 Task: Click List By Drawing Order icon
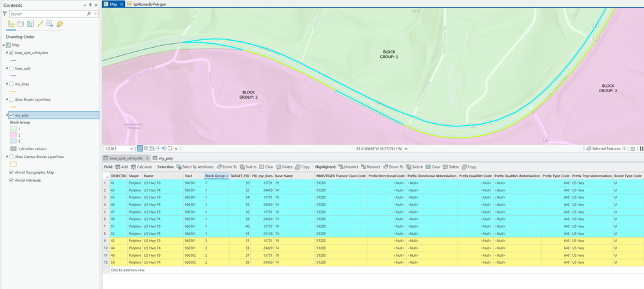pos(11,25)
